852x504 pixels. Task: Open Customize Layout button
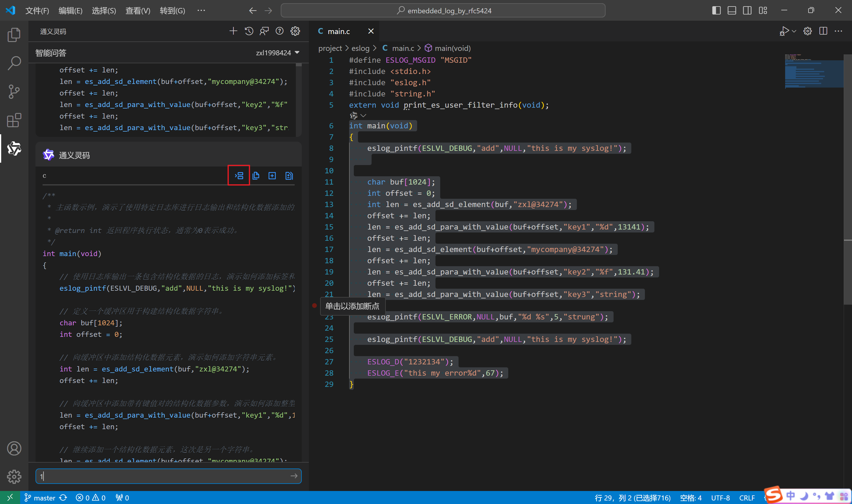click(x=763, y=11)
